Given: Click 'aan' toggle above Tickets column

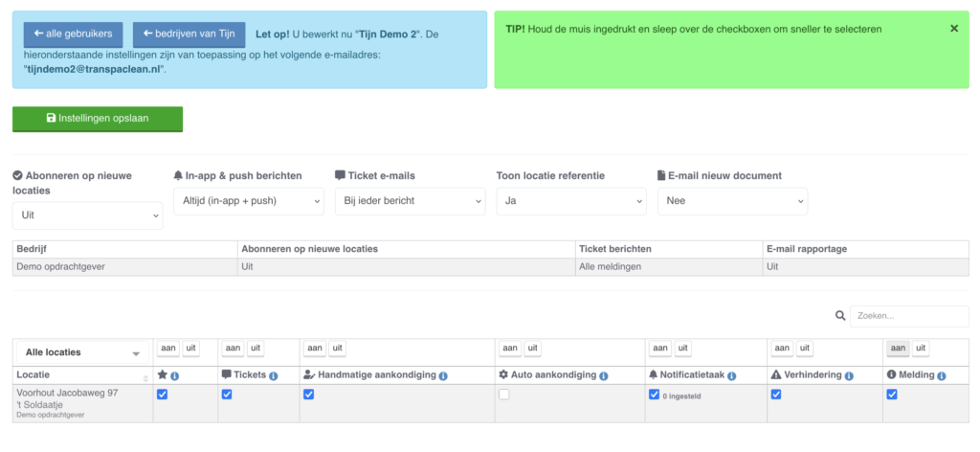Looking at the screenshot, I should click(233, 349).
